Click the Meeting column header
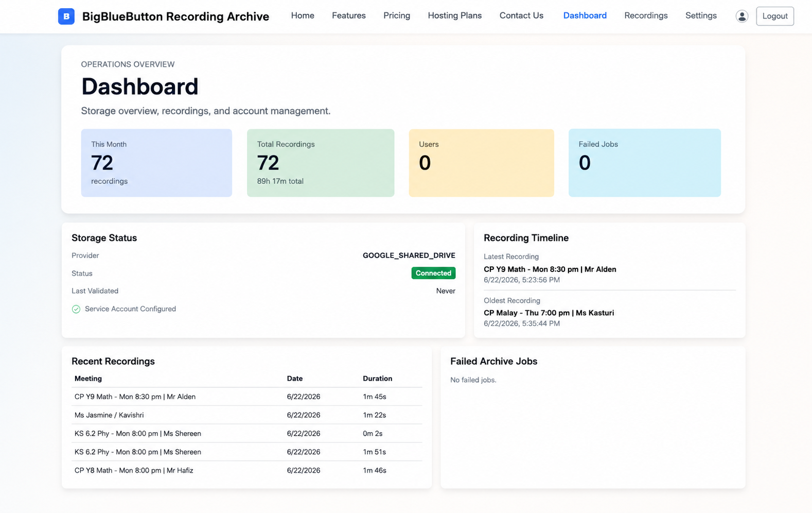 click(88, 379)
